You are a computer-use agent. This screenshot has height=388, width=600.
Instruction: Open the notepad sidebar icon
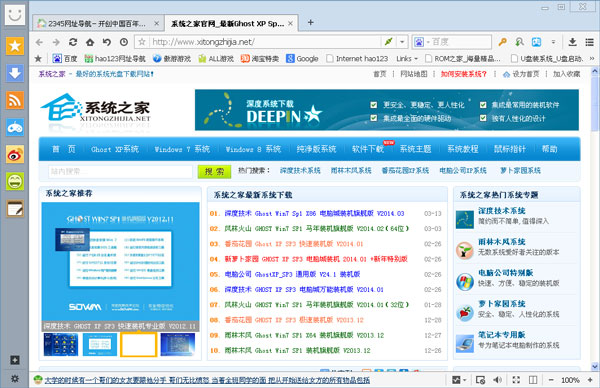click(15, 209)
